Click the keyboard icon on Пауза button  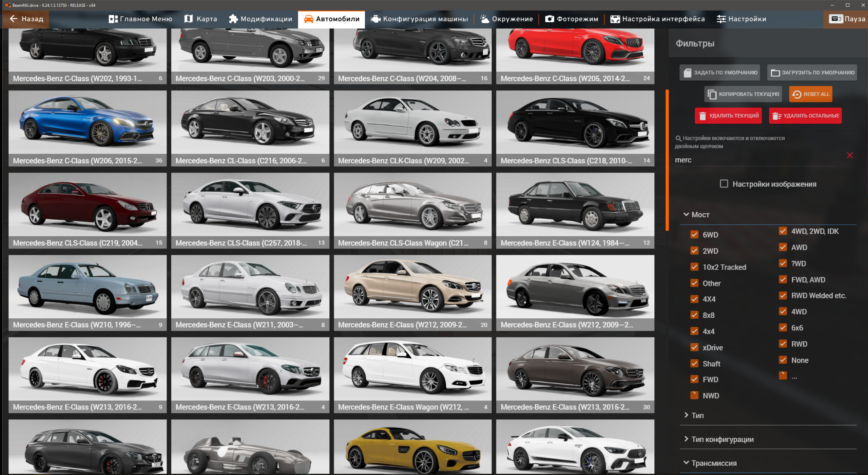point(836,19)
